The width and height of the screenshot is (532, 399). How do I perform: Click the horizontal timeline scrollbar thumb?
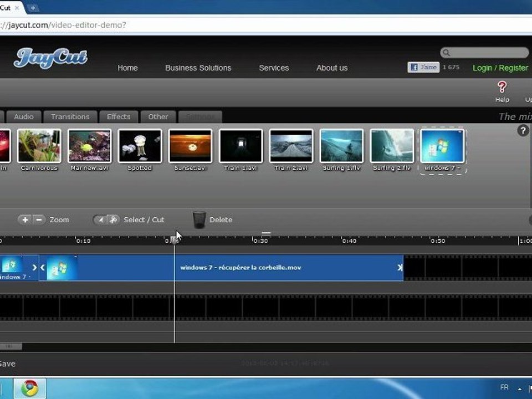point(11,346)
